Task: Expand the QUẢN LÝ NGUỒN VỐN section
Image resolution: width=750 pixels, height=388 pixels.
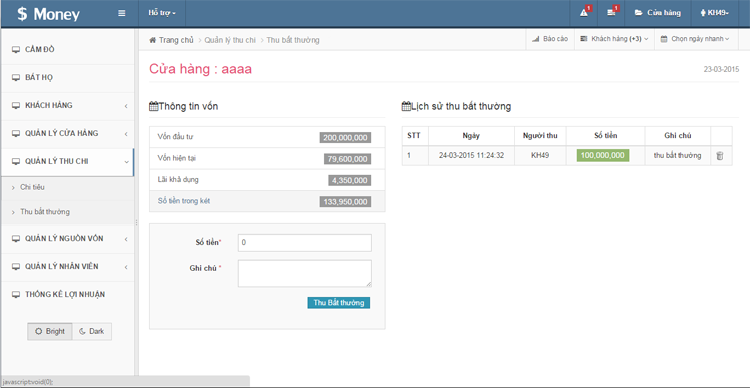Action: pyautogui.click(x=67, y=239)
